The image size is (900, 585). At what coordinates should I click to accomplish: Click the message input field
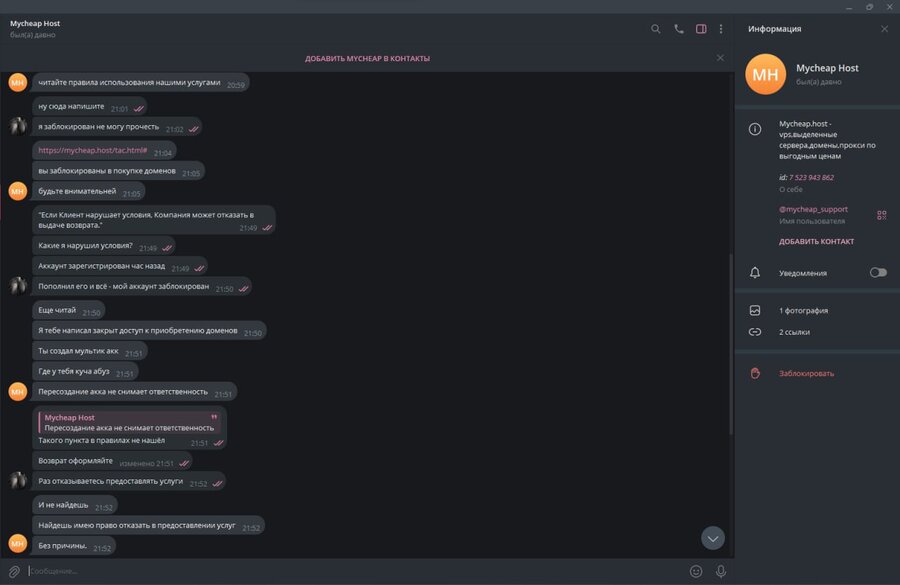[x=350, y=571]
